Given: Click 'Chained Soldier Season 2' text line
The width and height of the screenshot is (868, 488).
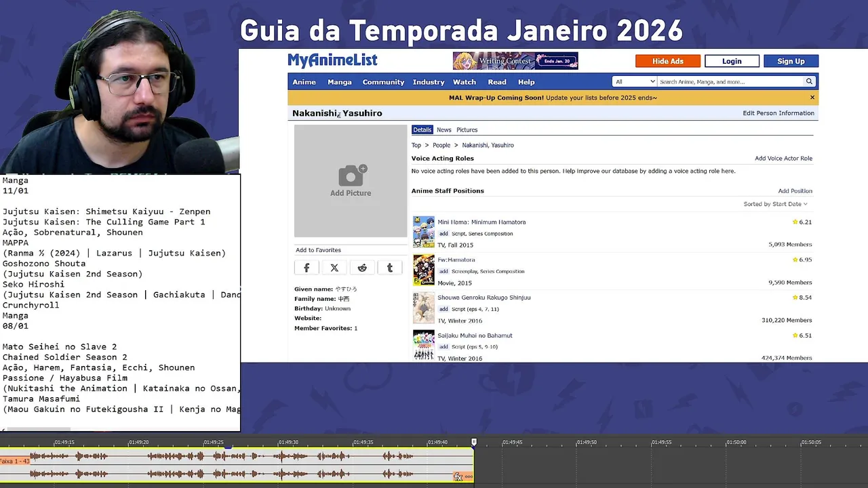Looking at the screenshot, I should pos(65,357).
